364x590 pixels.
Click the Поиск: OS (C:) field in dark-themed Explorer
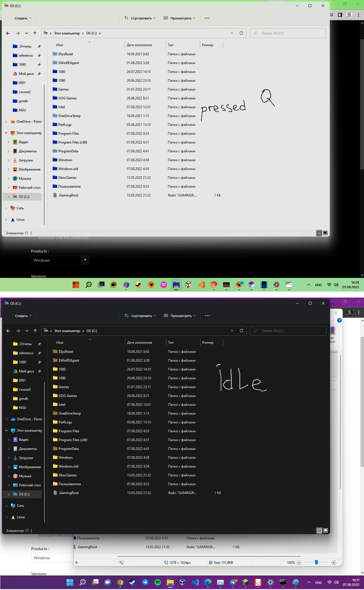click(288, 331)
